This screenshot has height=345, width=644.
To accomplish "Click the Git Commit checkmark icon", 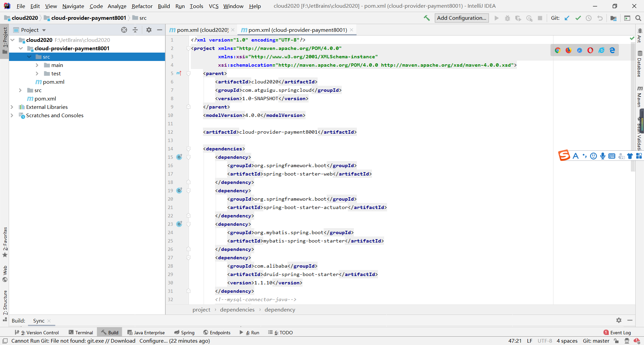I will click(x=578, y=18).
